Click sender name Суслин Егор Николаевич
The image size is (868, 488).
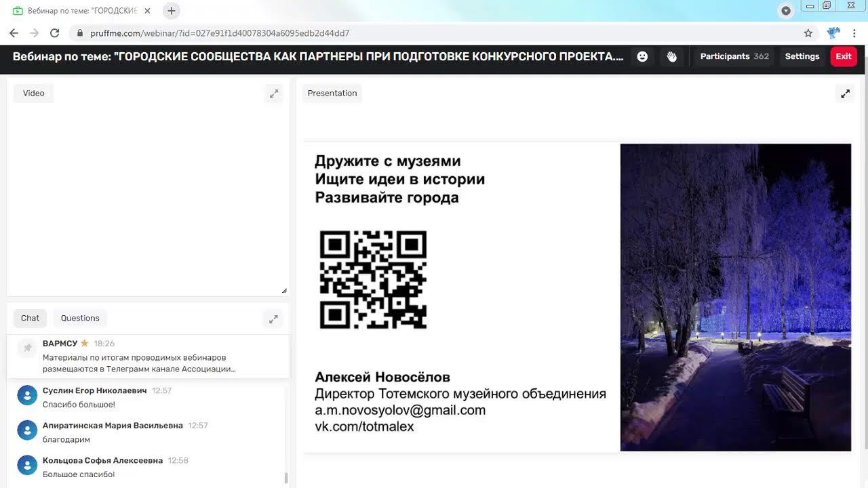click(94, 390)
